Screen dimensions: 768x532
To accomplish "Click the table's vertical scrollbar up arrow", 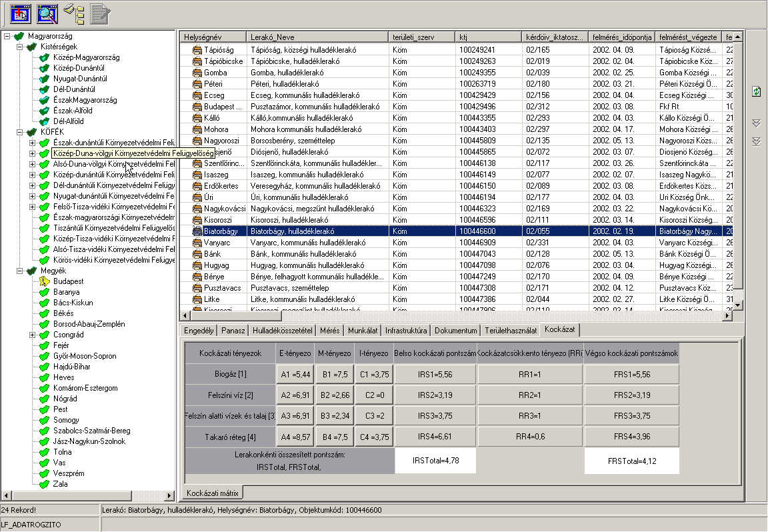I will [x=737, y=37].
